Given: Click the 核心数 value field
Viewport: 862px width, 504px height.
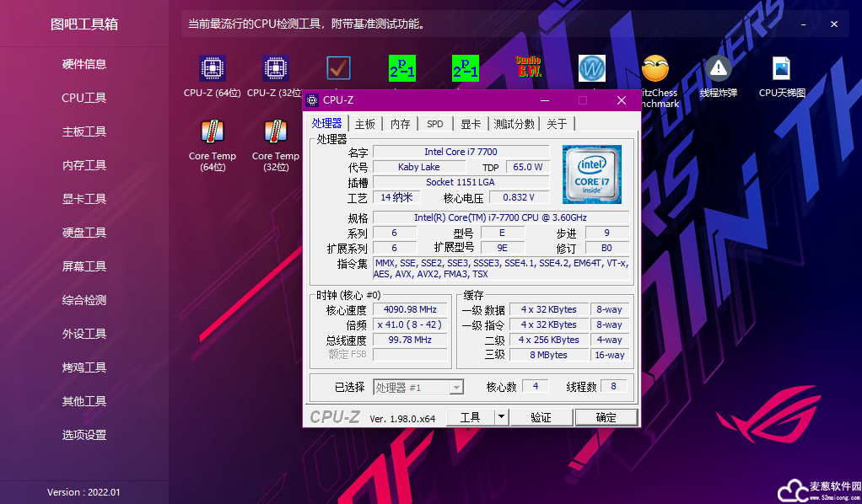Looking at the screenshot, I should pyautogui.click(x=535, y=386).
